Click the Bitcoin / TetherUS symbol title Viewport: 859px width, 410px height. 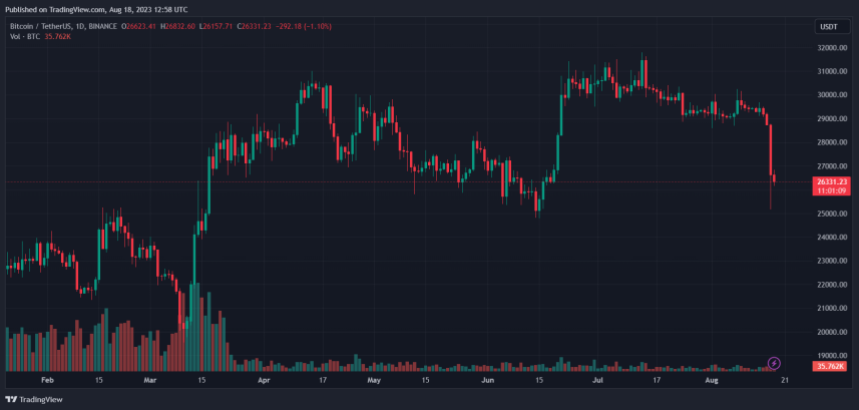click(x=43, y=28)
